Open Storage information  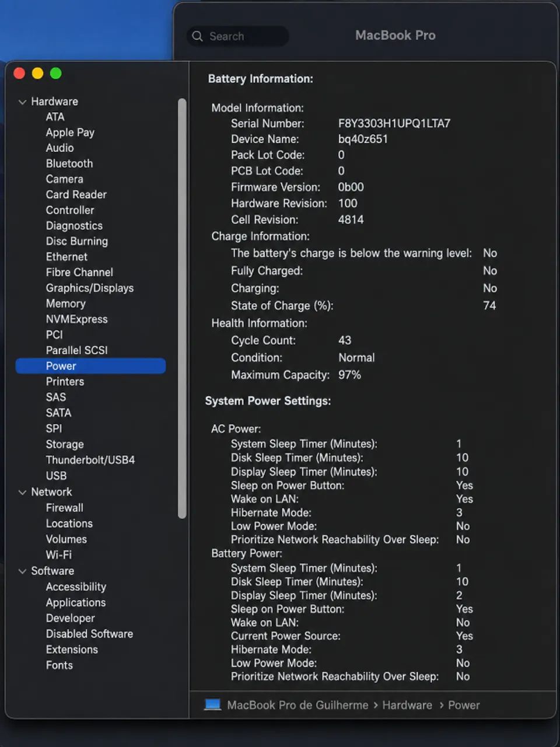(x=64, y=444)
